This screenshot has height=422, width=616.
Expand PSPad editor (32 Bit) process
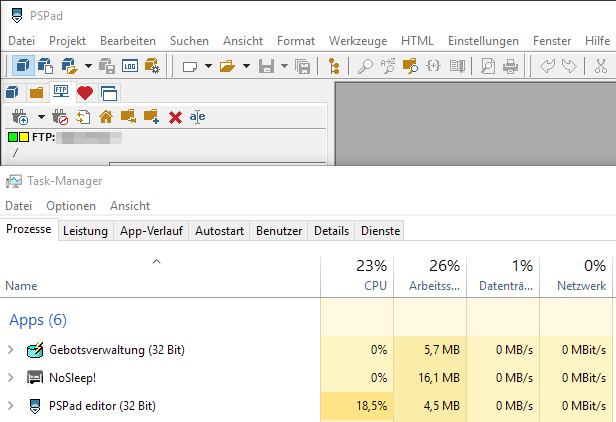coord(11,405)
